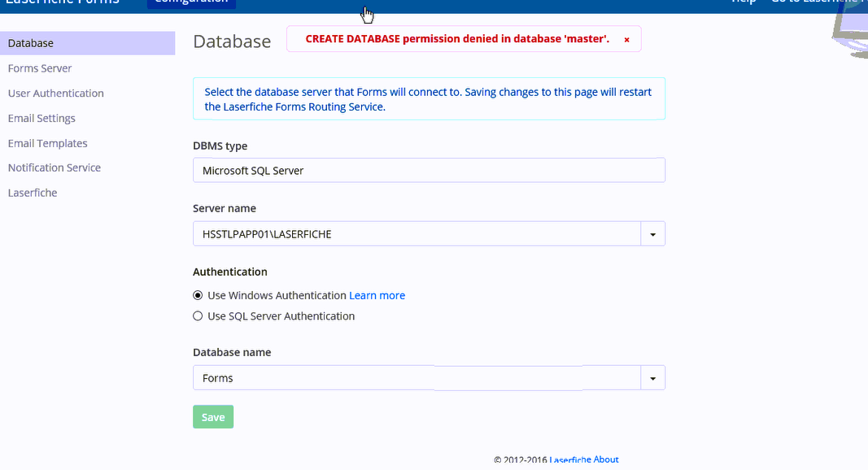Open Forms Server settings page
This screenshot has height=470, width=868.
(x=40, y=68)
